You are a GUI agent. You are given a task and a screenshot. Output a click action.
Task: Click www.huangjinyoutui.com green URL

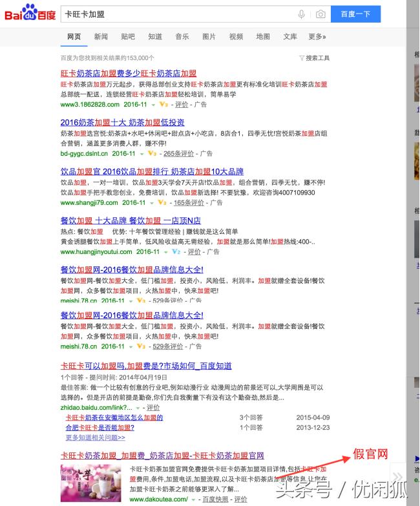coord(96,252)
